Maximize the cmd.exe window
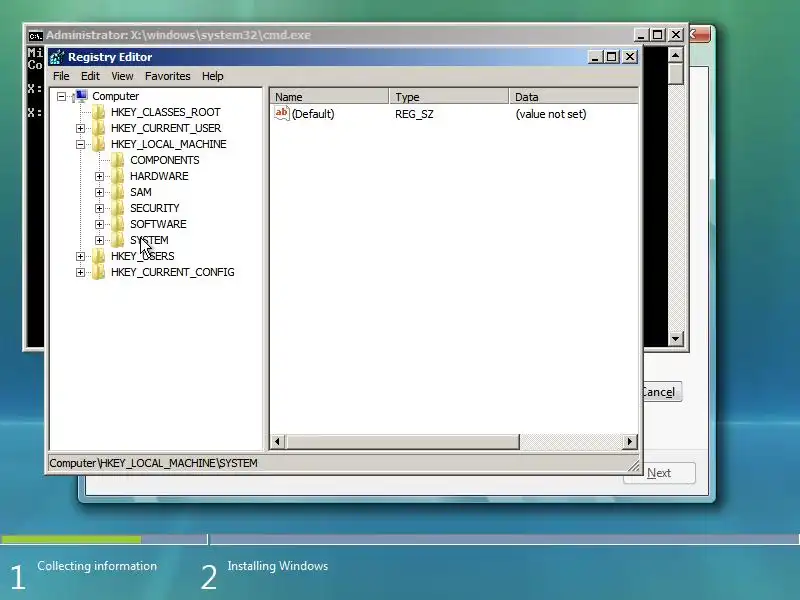800x600 pixels. pos(658,35)
